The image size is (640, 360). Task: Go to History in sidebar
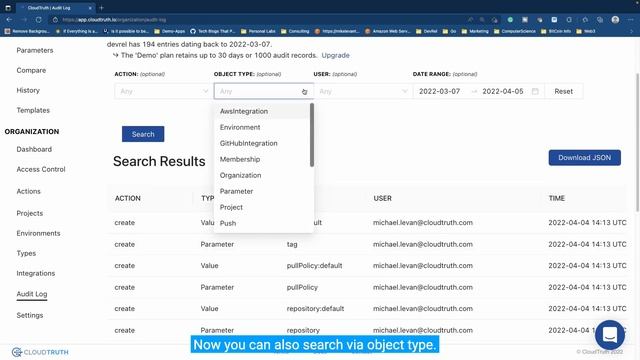(x=28, y=90)
